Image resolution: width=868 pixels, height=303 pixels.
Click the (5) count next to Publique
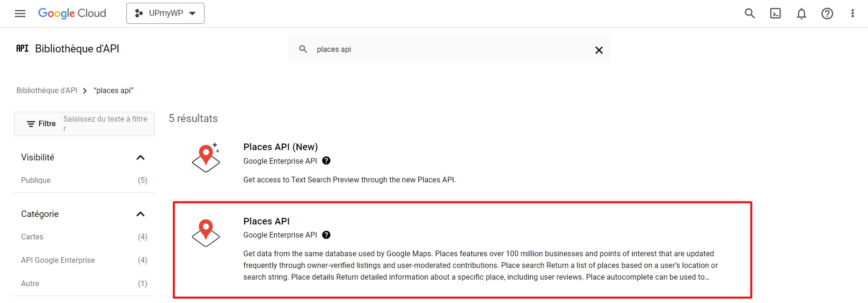pos(143,180)
